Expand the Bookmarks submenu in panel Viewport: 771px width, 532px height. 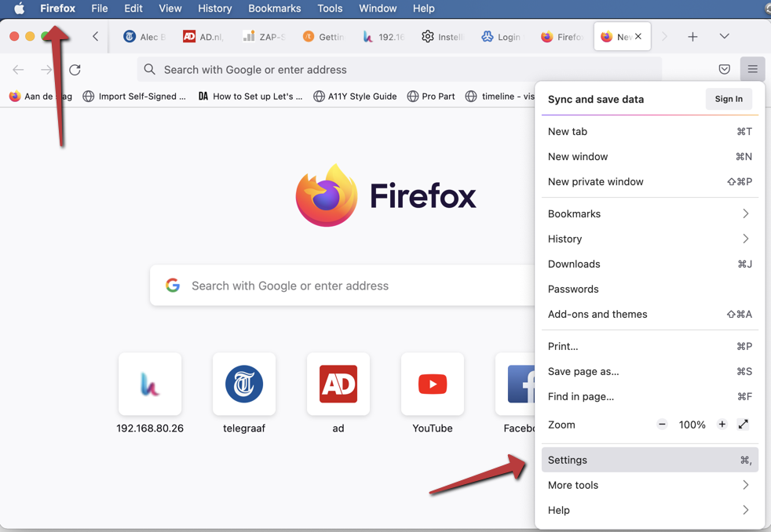[649, 213]
